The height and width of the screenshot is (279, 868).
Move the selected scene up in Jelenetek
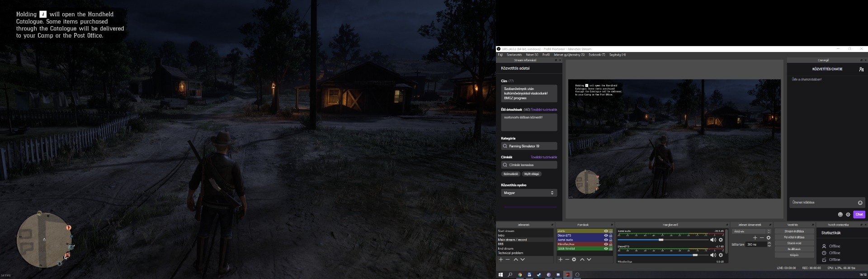tap(515, 260)
